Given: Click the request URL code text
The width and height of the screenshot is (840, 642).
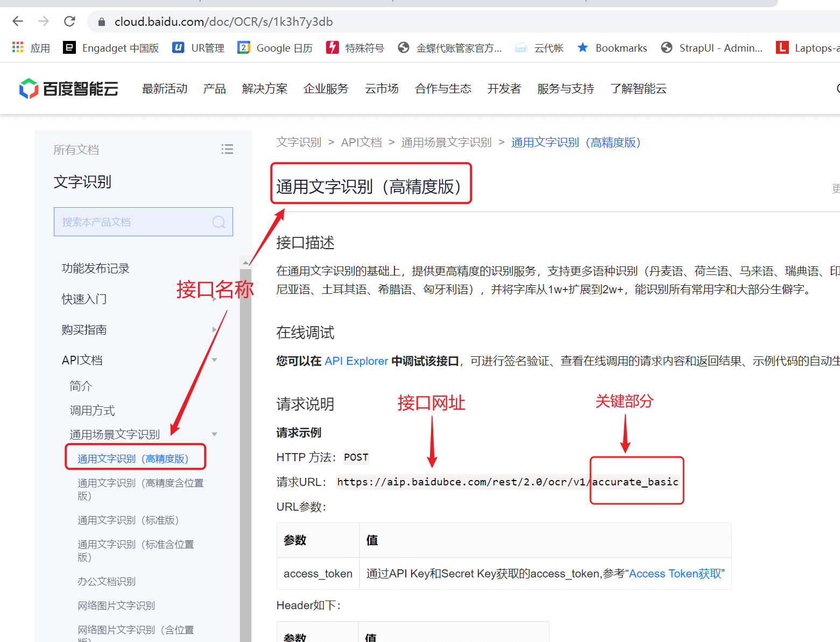Looking at the screenshot, I should click(507, 482).
